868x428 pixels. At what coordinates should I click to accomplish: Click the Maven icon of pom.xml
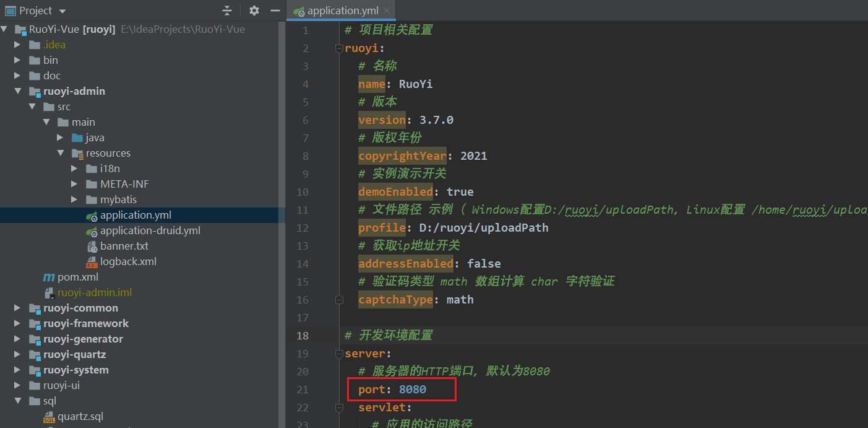tap(49, 277)
